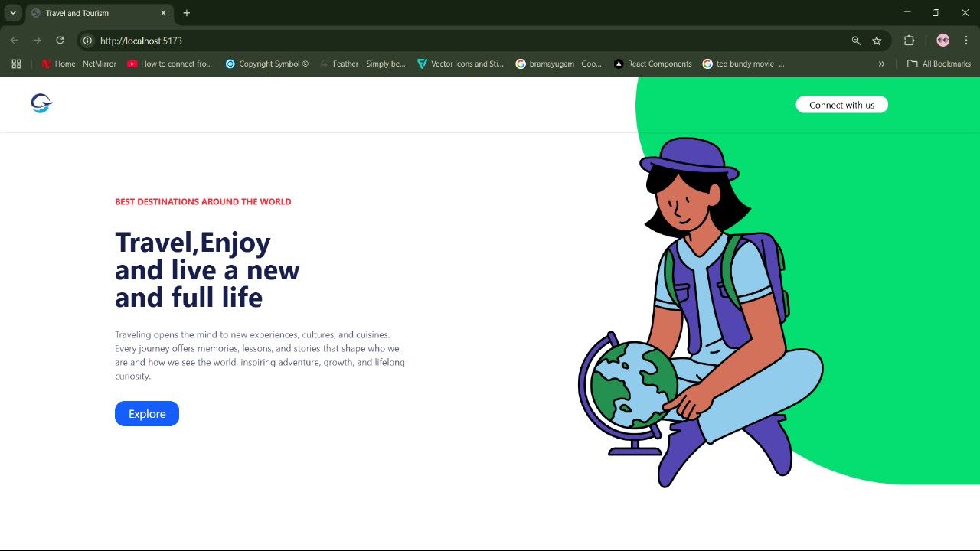
Task: Expand the tab search dropdown arrow
Action: (x=13, y=13)
